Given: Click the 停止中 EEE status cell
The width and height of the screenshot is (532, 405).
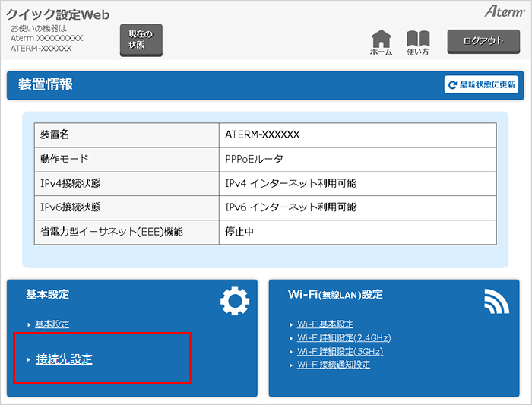Looking at the screenshot, I should click(239, 232).
